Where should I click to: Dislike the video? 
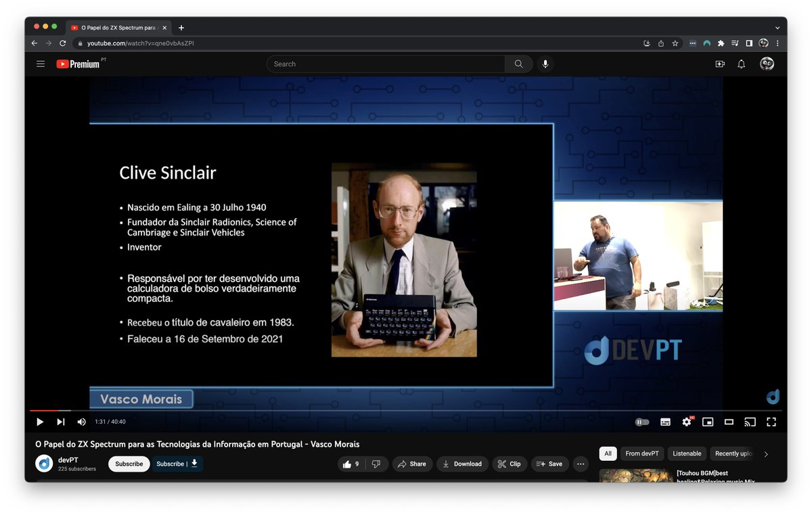(x=376, y=464)
